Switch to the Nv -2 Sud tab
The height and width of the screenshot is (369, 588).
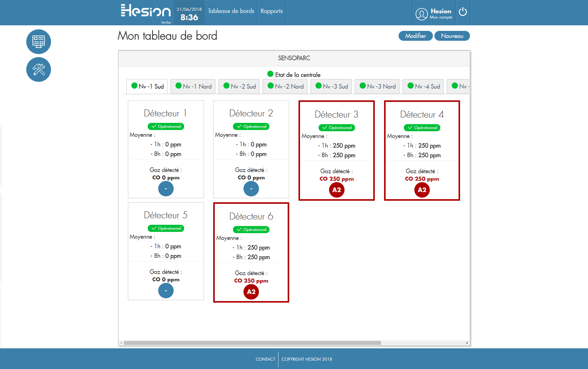[x=239, y=86]
